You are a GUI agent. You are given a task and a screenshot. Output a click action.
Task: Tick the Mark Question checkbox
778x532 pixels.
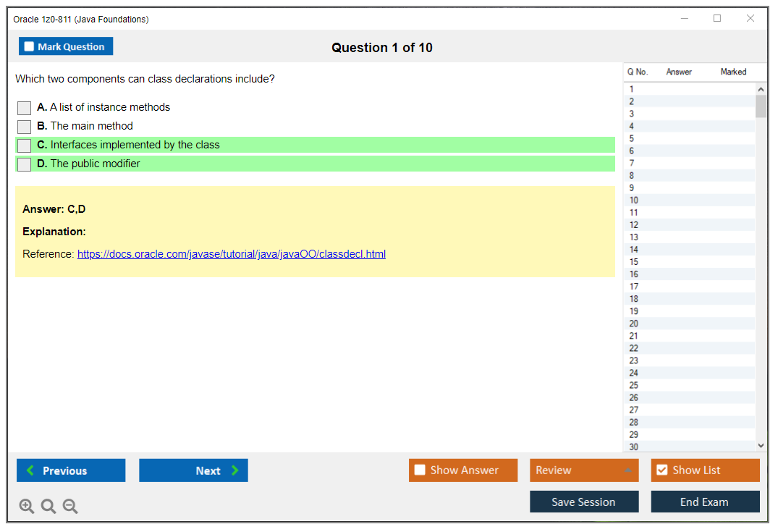point(28,46)
